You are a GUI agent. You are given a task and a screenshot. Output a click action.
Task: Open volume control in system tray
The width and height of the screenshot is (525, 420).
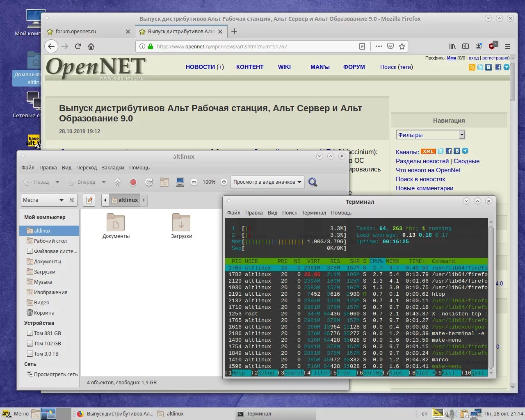pos(451,414)
